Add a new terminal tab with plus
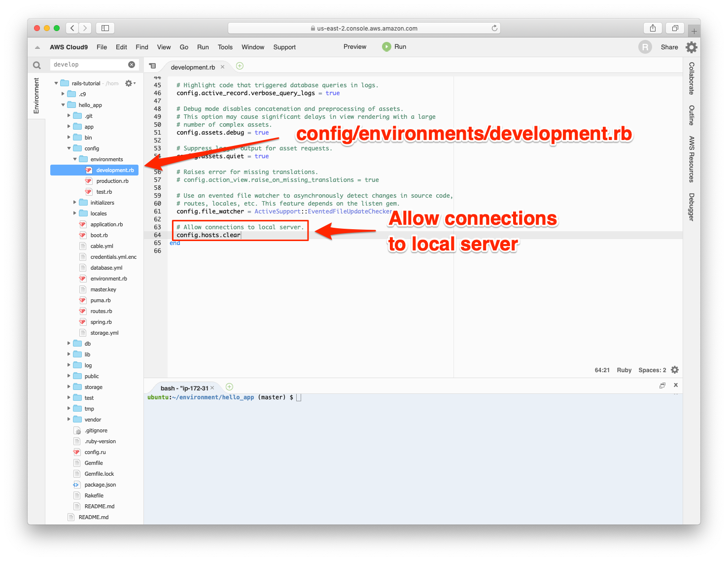Image resolution: width=728 pixels, height=561 pixels. click(x=229, y=387)
